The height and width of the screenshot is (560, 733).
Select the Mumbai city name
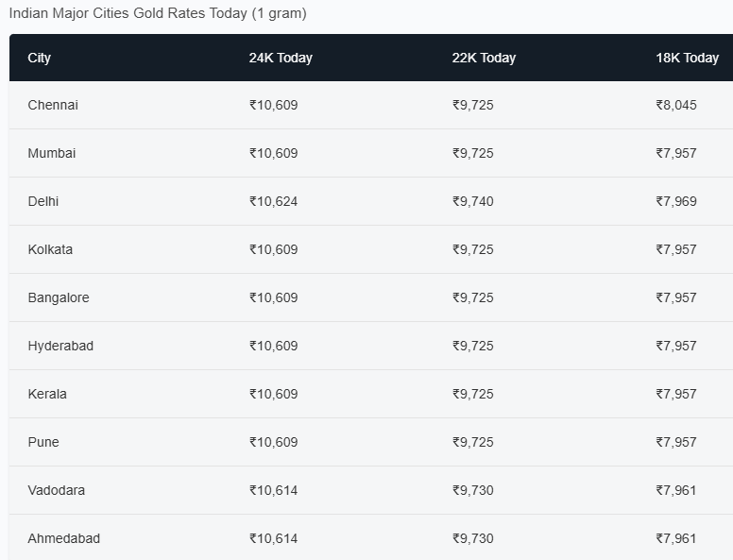click(52, 153)
